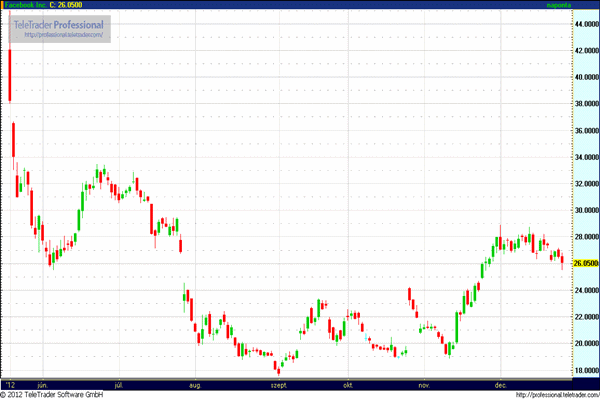This screenshot has width=600, height=400.
Task: Click the 30.0000 label on the price axis
Action: (x=585, y=210)
